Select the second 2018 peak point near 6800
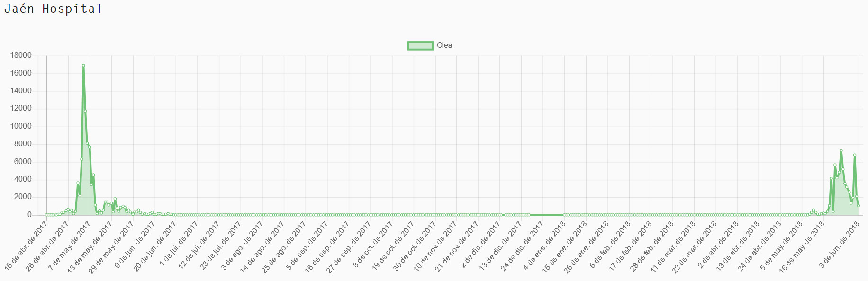 (x=855, y=155)
